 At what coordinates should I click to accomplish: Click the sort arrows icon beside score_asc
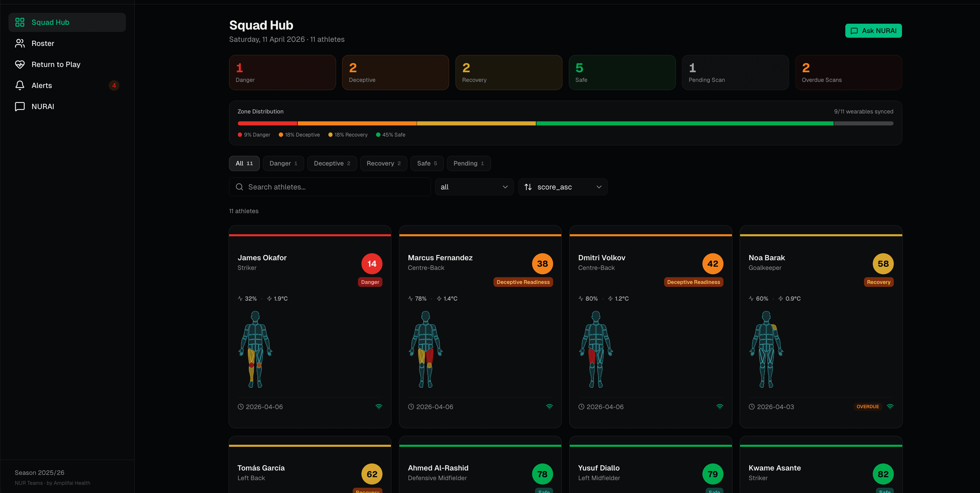tap(529, 187)
